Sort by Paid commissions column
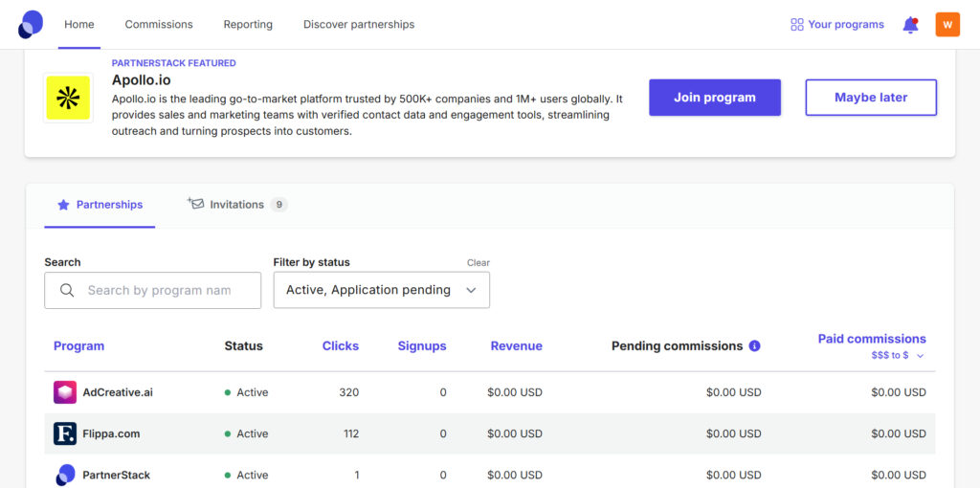The height and width of the screenshot is (488, 980). point(872,339)
